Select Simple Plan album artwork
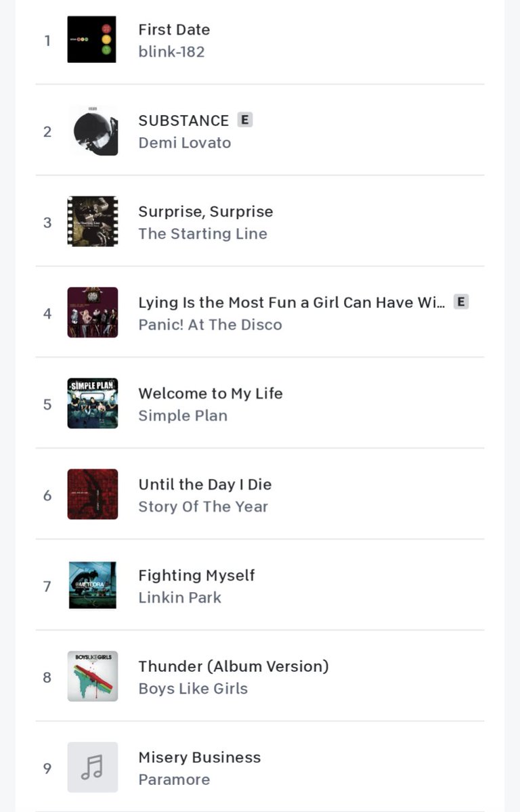The image size is (520, 812). coord(92,403)
